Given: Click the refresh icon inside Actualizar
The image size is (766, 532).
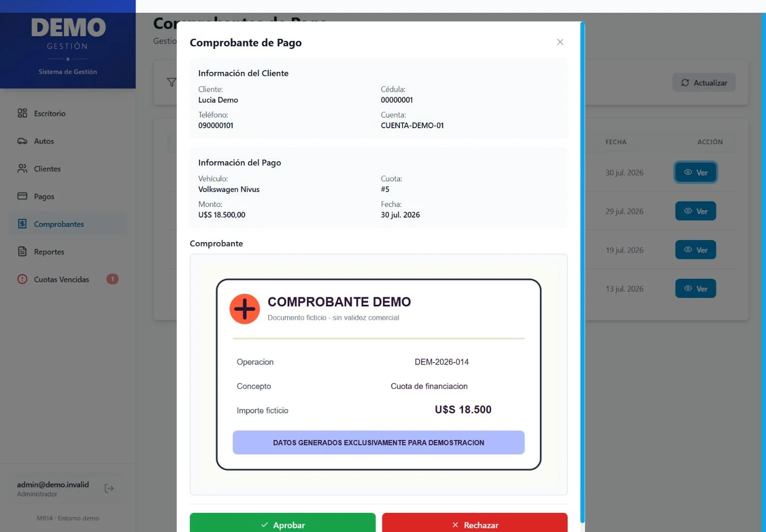Looking at the screenshot, I should [x=685, y=82].
